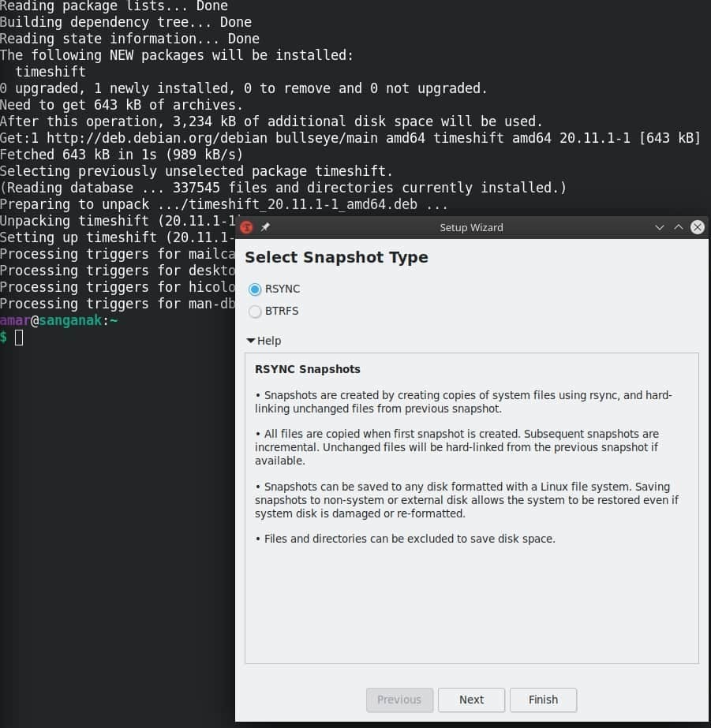Click the Setup Wizard title text

pos(471,227)
